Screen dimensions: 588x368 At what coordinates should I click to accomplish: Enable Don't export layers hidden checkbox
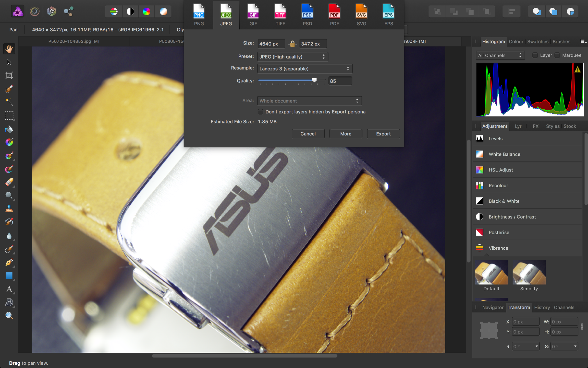pyautogui.click(x=260, y=112)
